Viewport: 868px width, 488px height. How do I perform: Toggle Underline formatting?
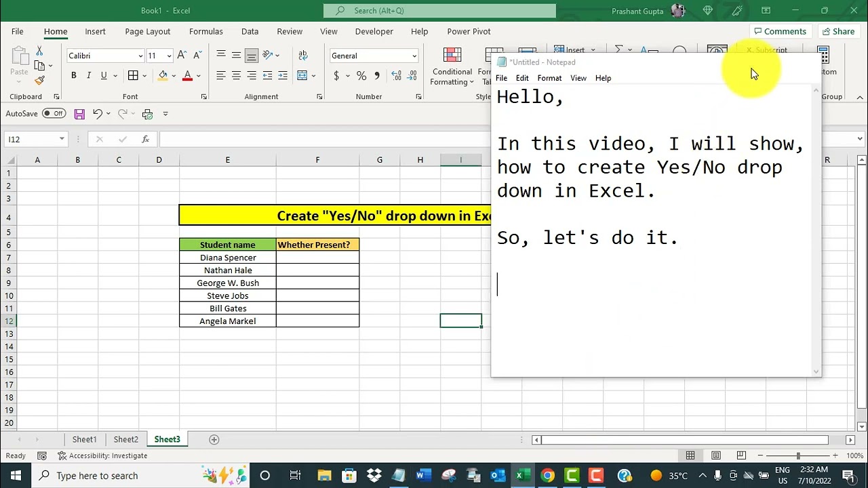104,75
